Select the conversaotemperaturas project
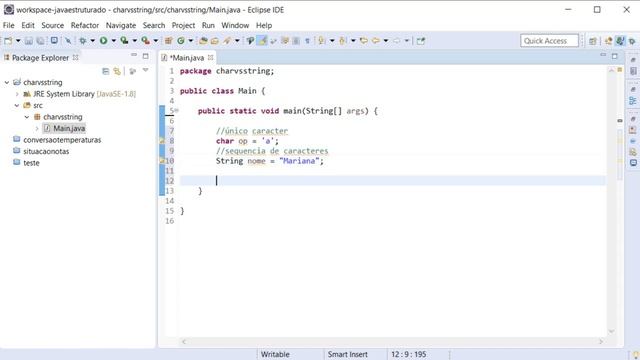 [62, 140]
